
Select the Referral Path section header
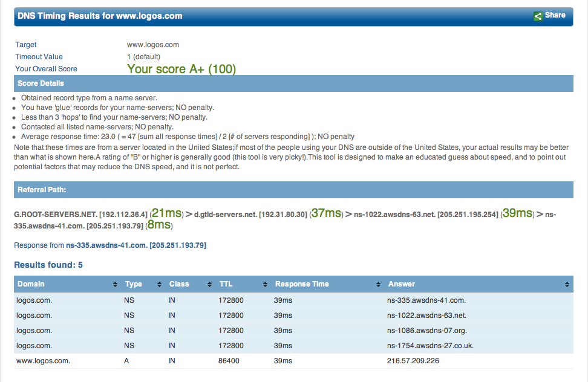click(x=293, y=190)
